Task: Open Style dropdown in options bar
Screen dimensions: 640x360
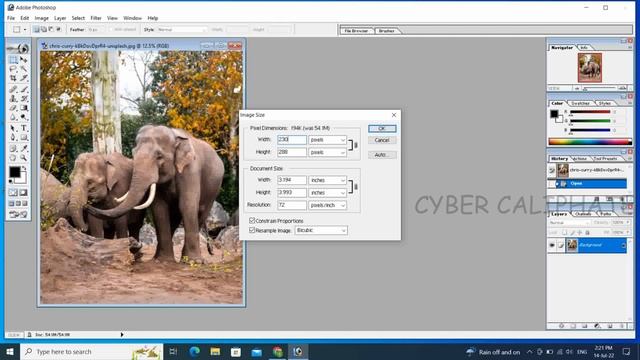Action: 181,29
